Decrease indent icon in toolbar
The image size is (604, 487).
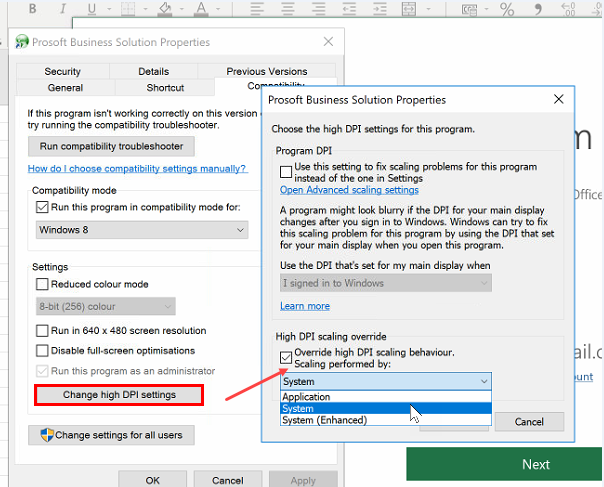tap(349, 8)
